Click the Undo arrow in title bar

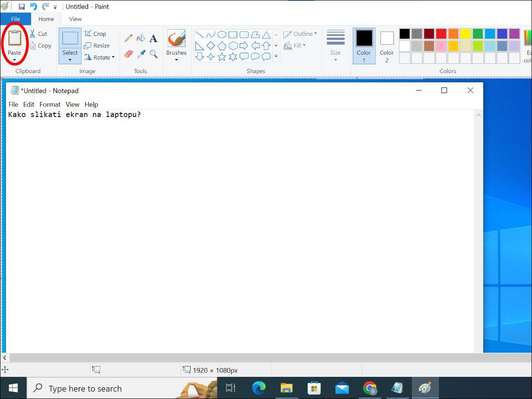tap(33, 7)
